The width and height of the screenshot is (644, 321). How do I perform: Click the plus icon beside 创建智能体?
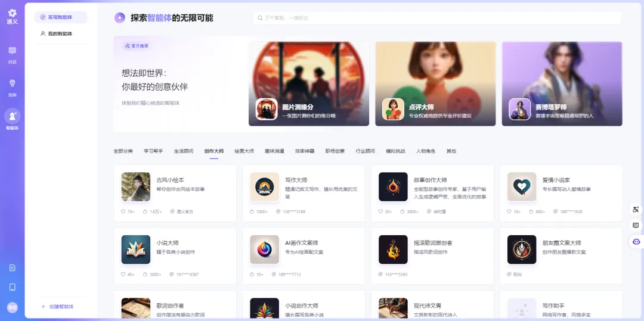point(43,307)
